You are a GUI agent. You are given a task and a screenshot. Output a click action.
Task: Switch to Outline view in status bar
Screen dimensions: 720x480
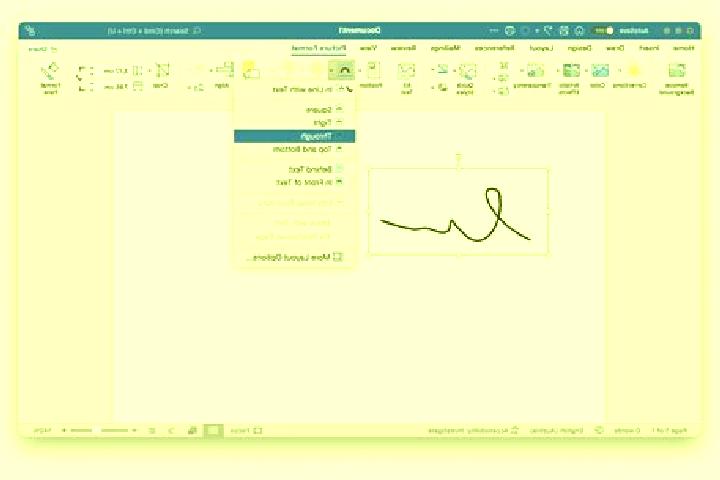coord(171,430)
